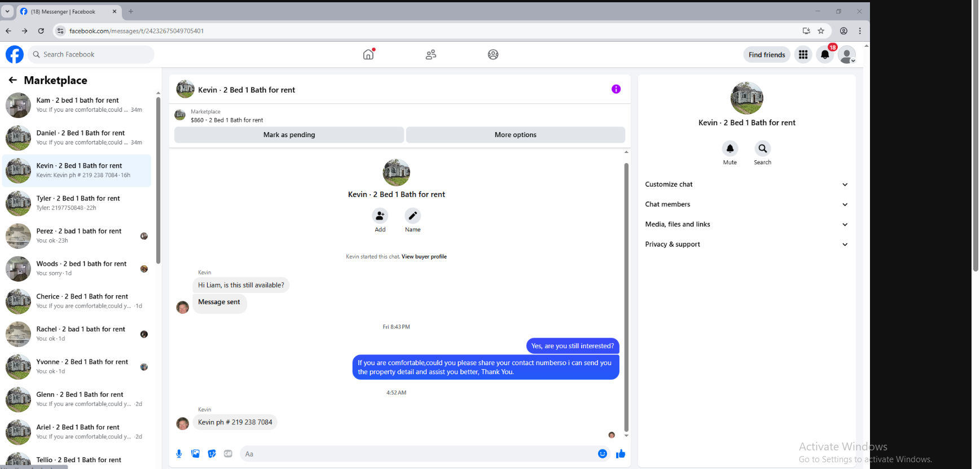Viewport: 980px width, 469px height.
Task: Click the 'Yes, are you still interested?' message
Action: coord(573,346)
